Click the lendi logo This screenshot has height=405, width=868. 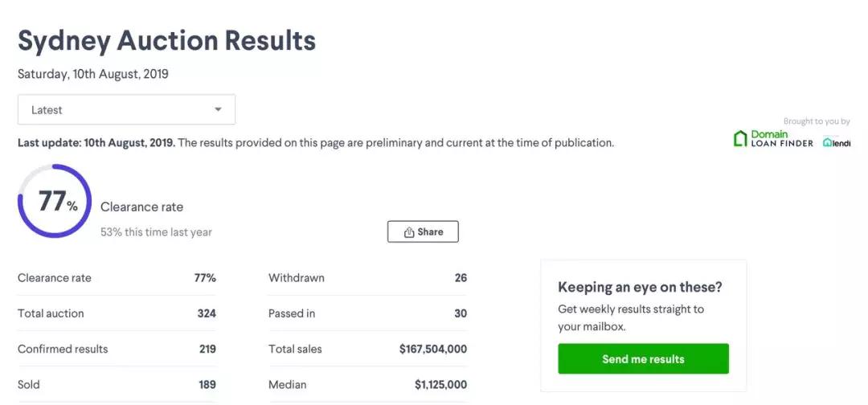pyautogui.click(x=837, y=143)
